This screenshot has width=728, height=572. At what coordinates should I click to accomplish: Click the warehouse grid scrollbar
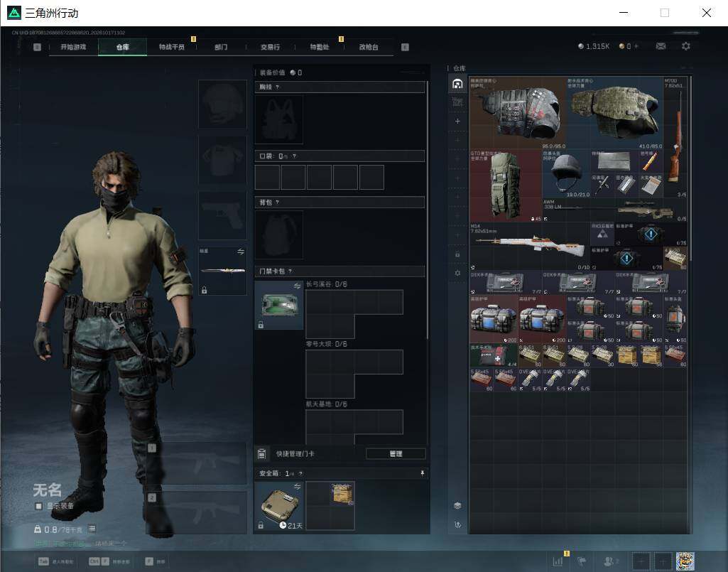[x=690, y=168]
